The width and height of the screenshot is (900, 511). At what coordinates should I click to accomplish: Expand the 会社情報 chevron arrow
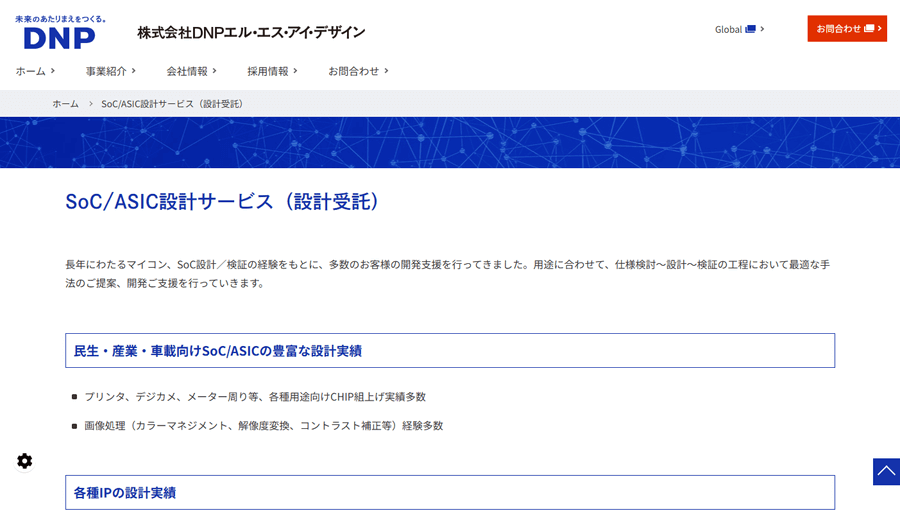point(215,71)
